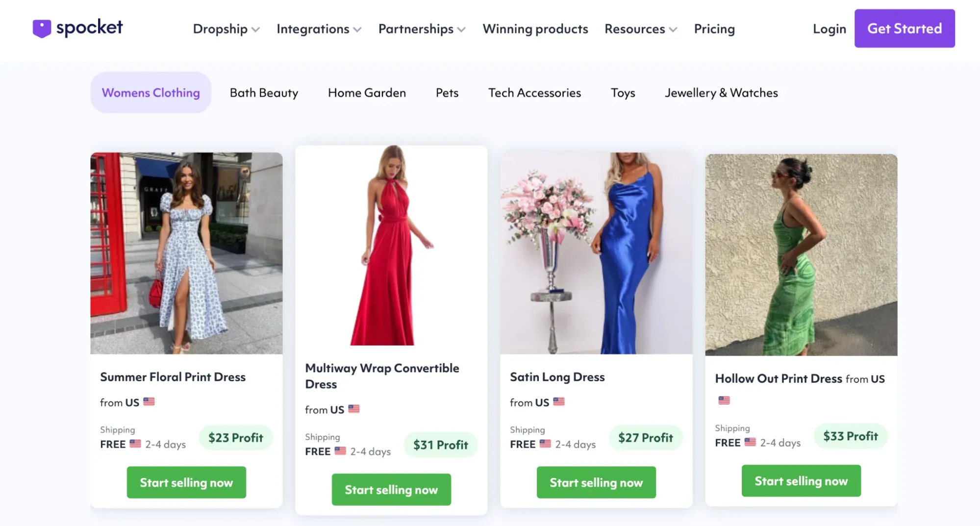Expand the Dropship dropdown menu
Viewport: 980px width, 526px height.
click(x=226, y=29)
